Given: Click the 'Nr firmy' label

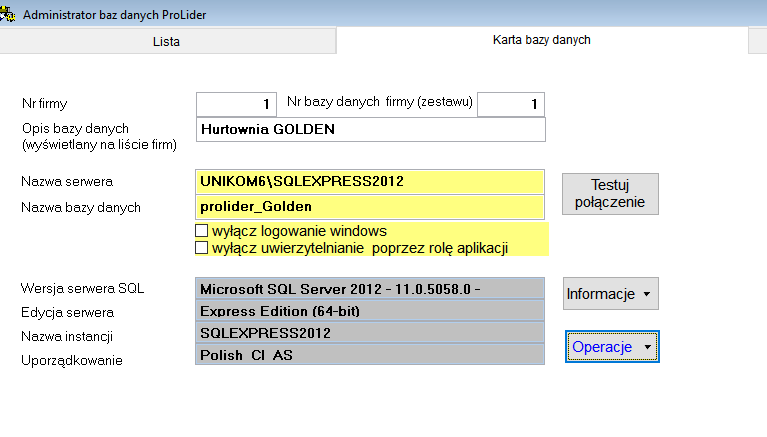Looking at the screenshot, I should [45, 104].
